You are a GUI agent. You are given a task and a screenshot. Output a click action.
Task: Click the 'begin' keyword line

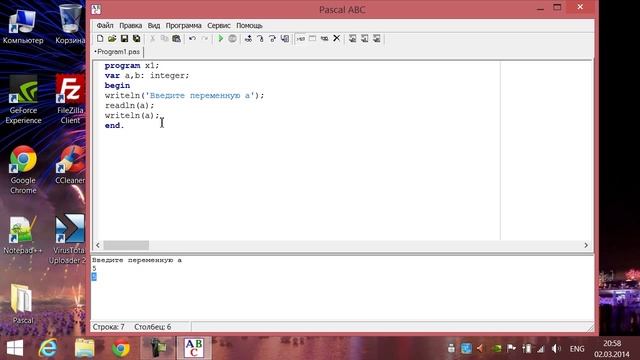[117, 85]
